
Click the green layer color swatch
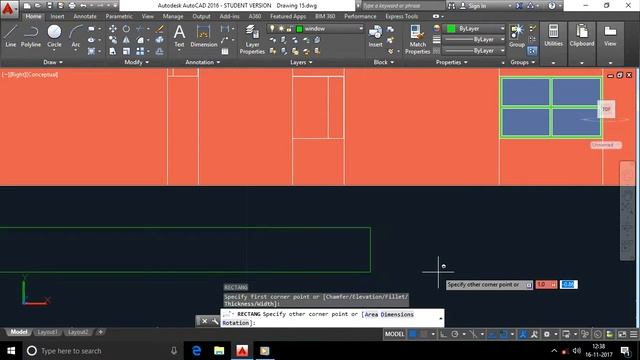click(x=299, y=29)
